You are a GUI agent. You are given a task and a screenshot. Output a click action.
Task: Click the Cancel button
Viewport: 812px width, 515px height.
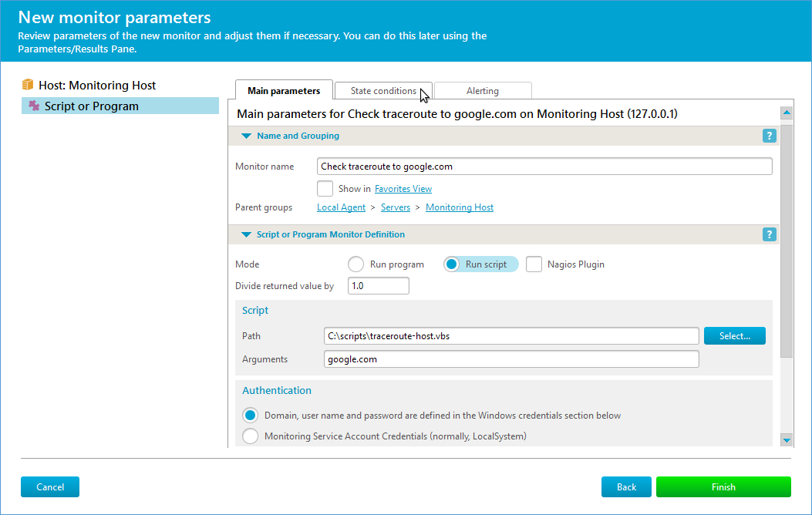(x=50, y=487)
